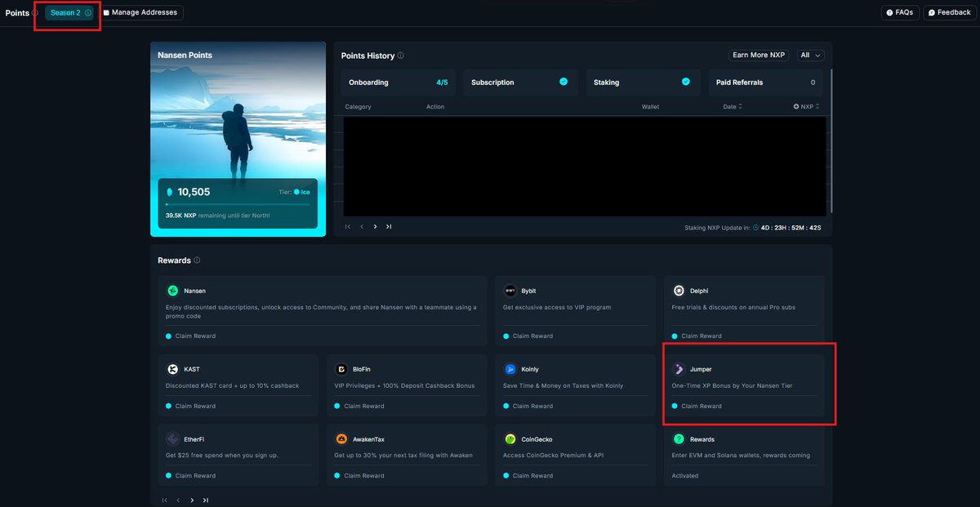Screen dimensions: 980x507
Task: Click the Activated status on Rewards card
Action: click(x=685, y=476)
